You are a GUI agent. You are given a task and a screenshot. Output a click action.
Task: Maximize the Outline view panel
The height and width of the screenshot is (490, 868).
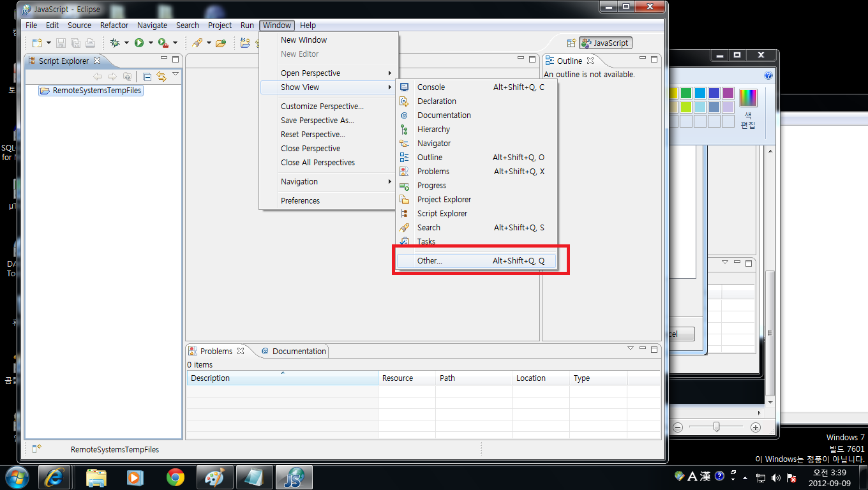(x=654, y=60)
